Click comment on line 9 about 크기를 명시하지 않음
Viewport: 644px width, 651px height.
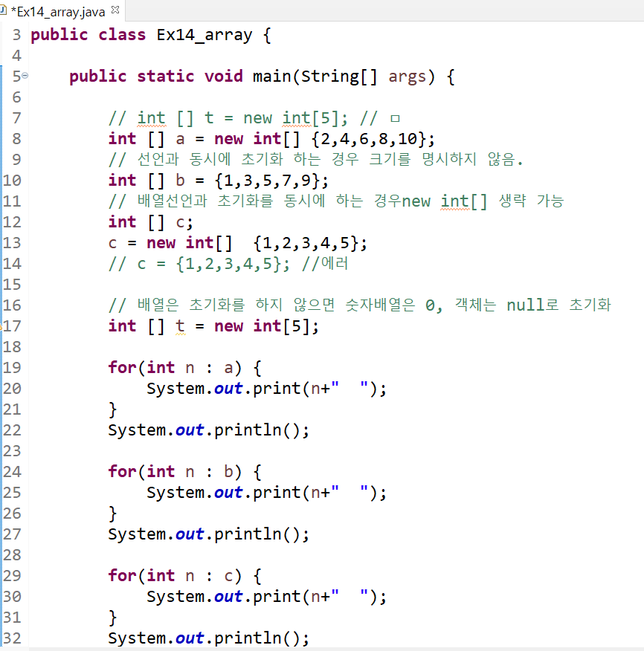(315, 160)
